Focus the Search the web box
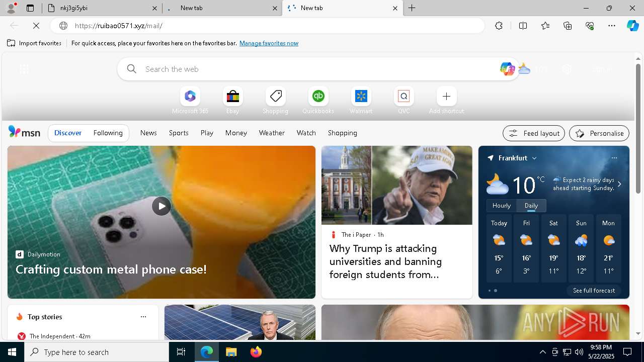This screenshot has width=644, height=362. click(318, 69)
